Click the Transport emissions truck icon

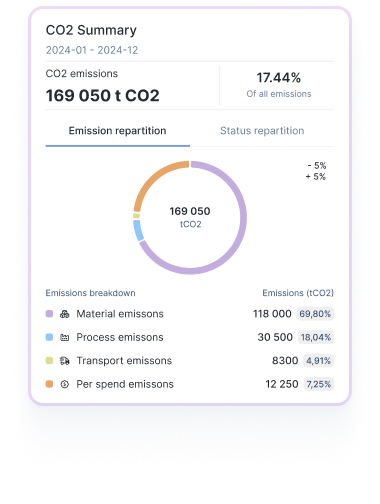(65, 361)
